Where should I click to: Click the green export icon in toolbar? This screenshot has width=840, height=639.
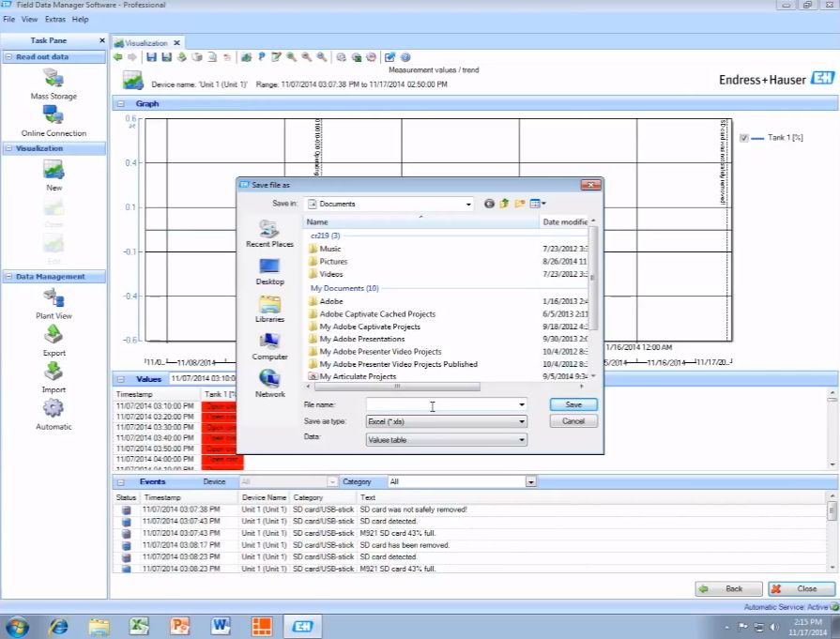coord(182,57)
